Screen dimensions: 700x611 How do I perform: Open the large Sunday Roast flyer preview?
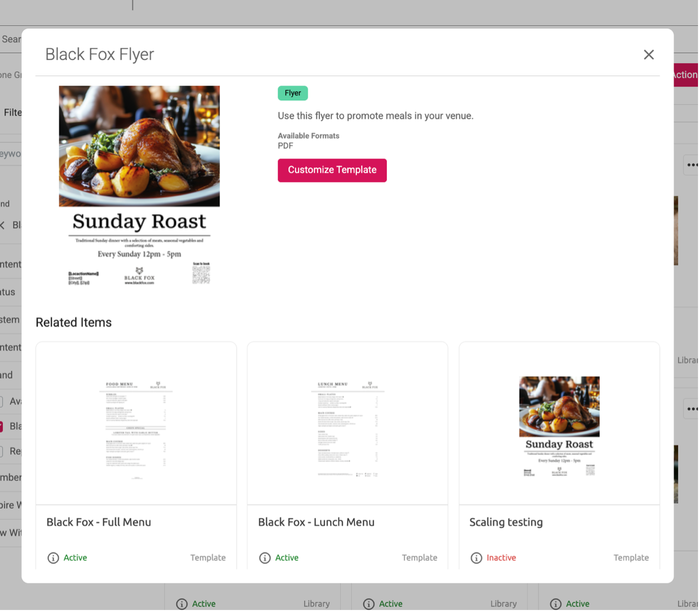(x=139, y=185)
